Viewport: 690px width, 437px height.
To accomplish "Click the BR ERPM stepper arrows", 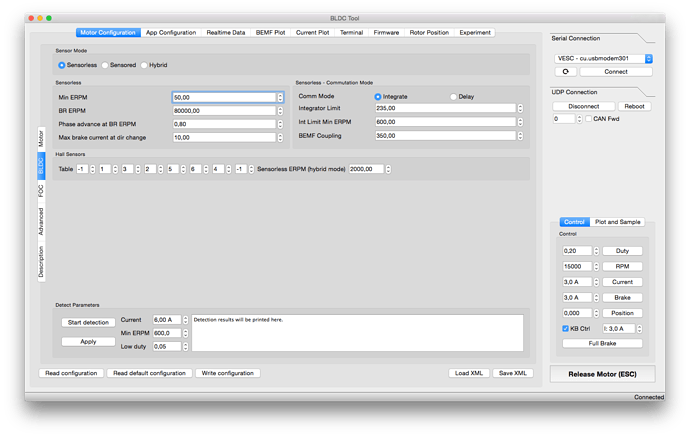I will tap(280, 110).
